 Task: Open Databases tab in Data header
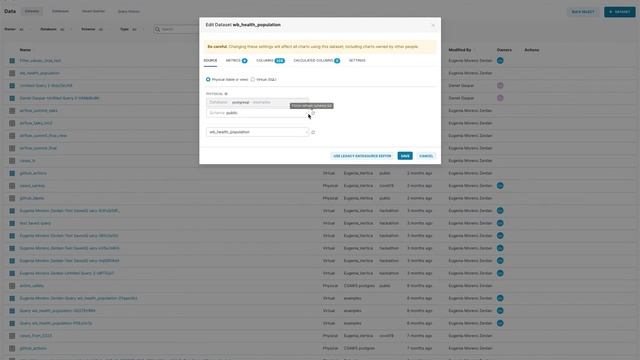pos(60,11)
